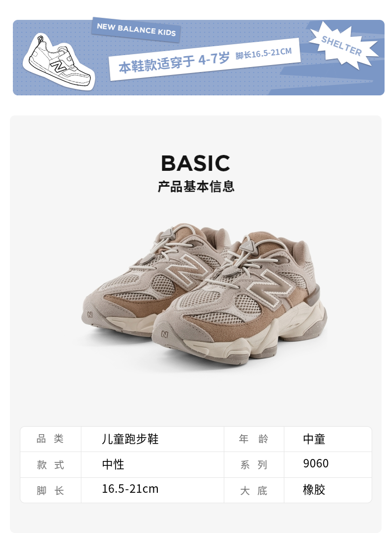Click the 16.5-21cm foot length value
The height and width of the screenshot is (533, 392).
click(x=130, y=489)
